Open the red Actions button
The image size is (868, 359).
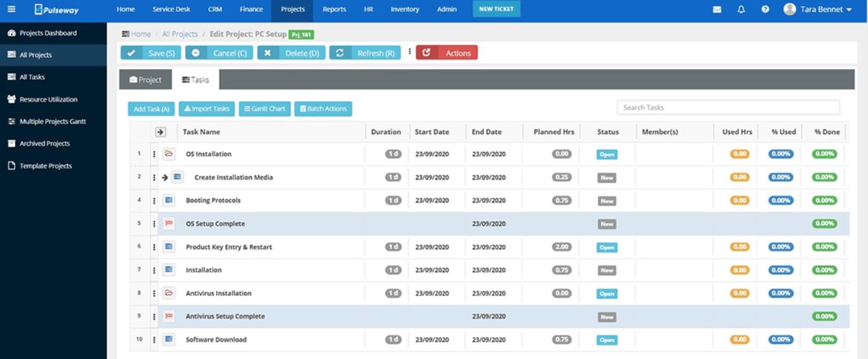point(447,53)
